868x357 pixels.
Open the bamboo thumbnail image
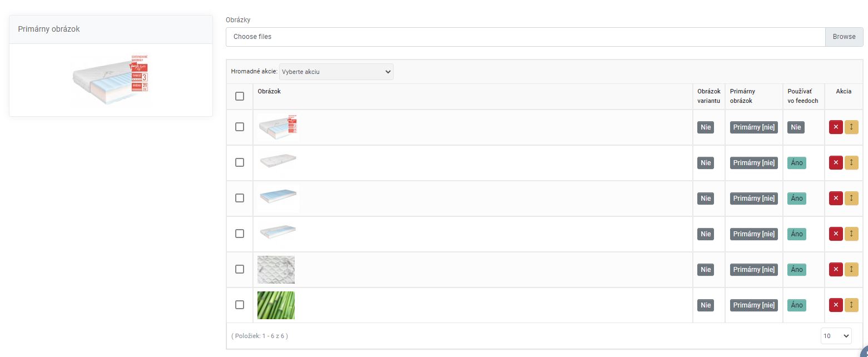point(276,305)
